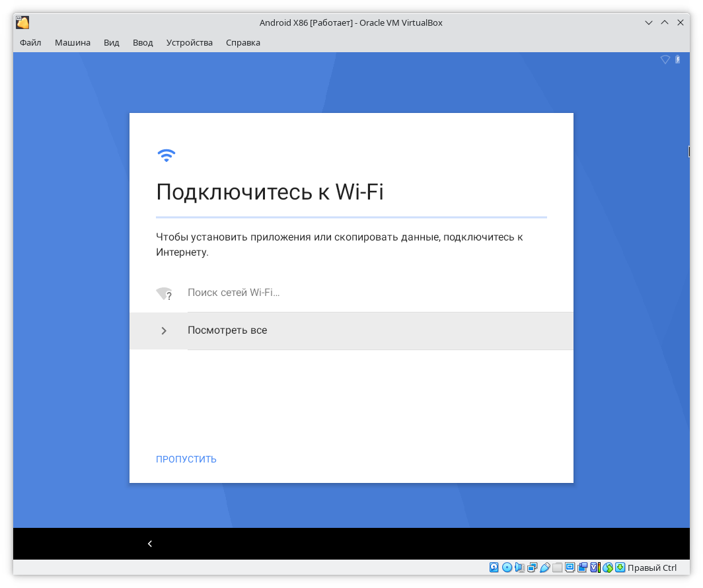Click the optical disc status icon
This screenshot has width=703, height=588.
coord(507,568)
